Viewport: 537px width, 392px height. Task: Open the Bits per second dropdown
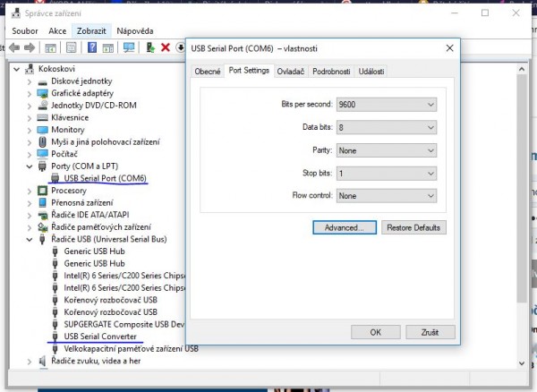[x=387, y=105]
